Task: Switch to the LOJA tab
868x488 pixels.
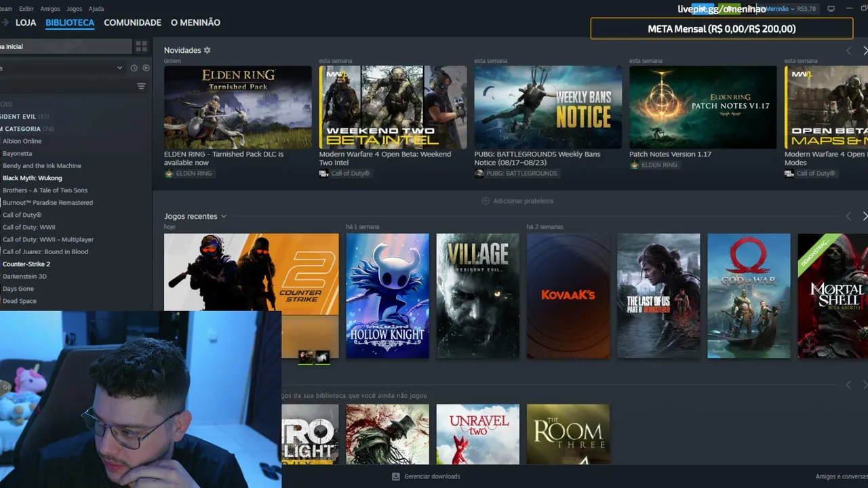Action: pos(26,22)
